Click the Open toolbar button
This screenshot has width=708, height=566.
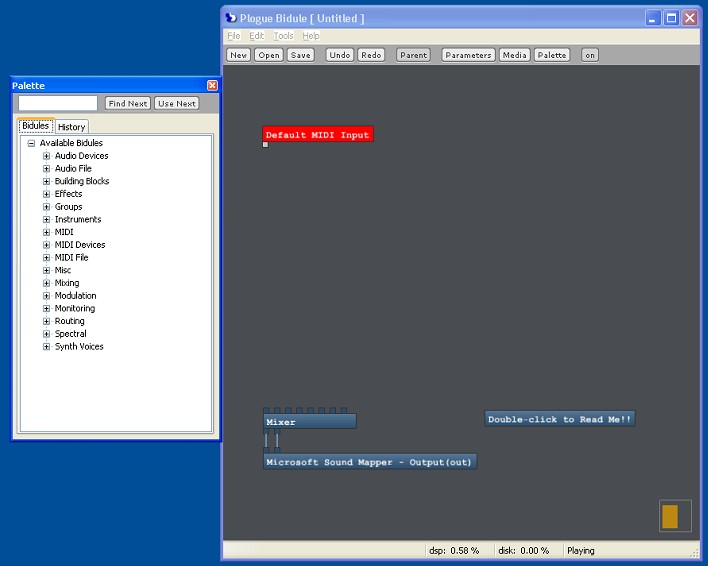269,55
